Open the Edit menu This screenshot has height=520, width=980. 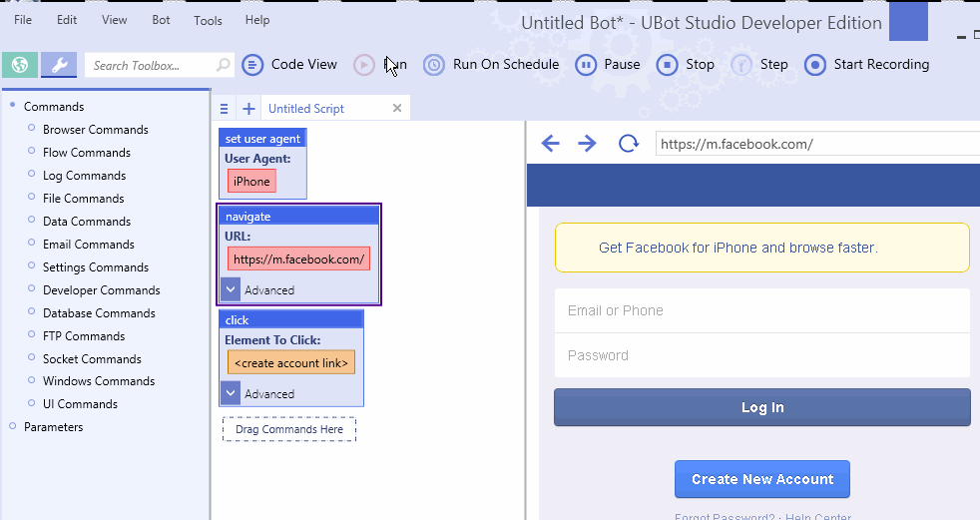(67, 20)
